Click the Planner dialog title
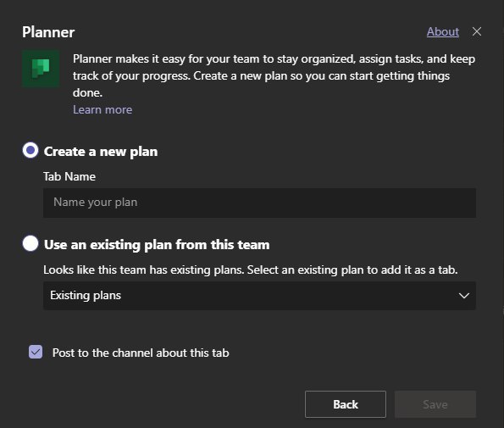 [48, 32]
